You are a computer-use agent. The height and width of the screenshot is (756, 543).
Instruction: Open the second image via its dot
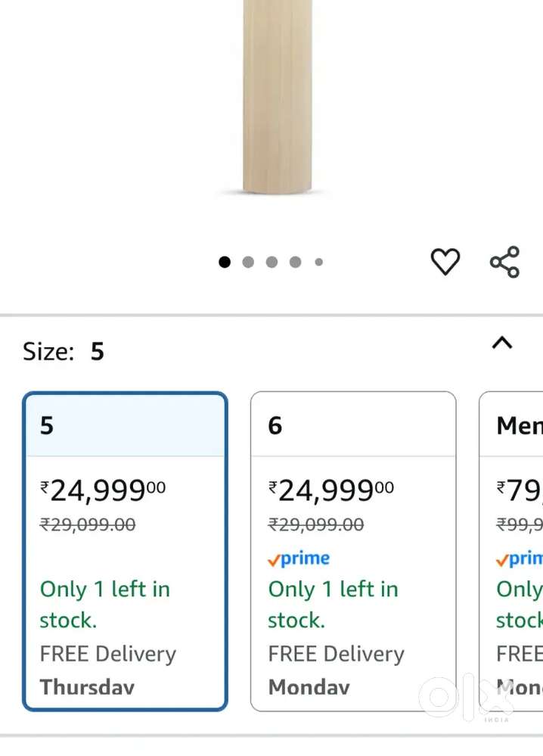248,262
